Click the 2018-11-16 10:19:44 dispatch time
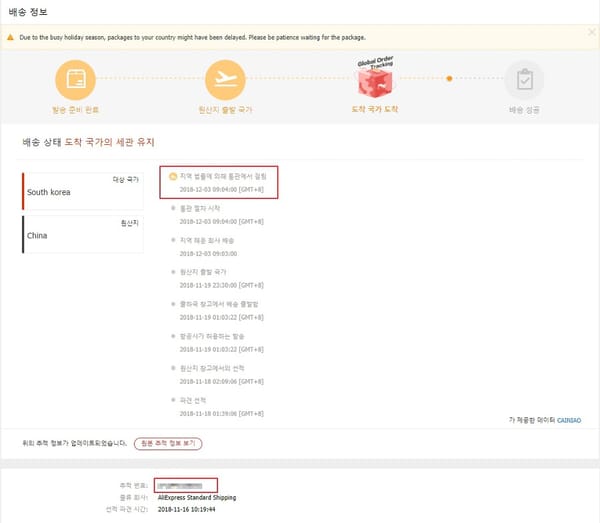 point(186,509)
